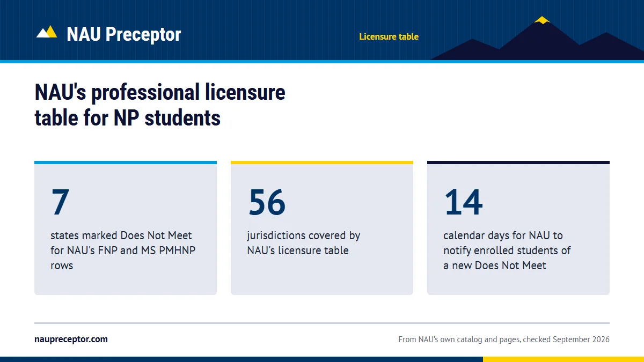
Task: Click the number 7 statistic
Action: pos(60,202)
